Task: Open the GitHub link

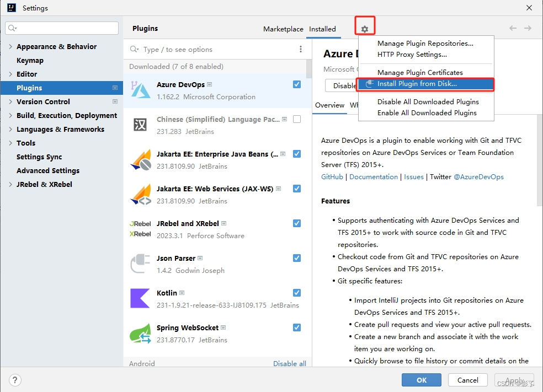Action: [332, 177]
